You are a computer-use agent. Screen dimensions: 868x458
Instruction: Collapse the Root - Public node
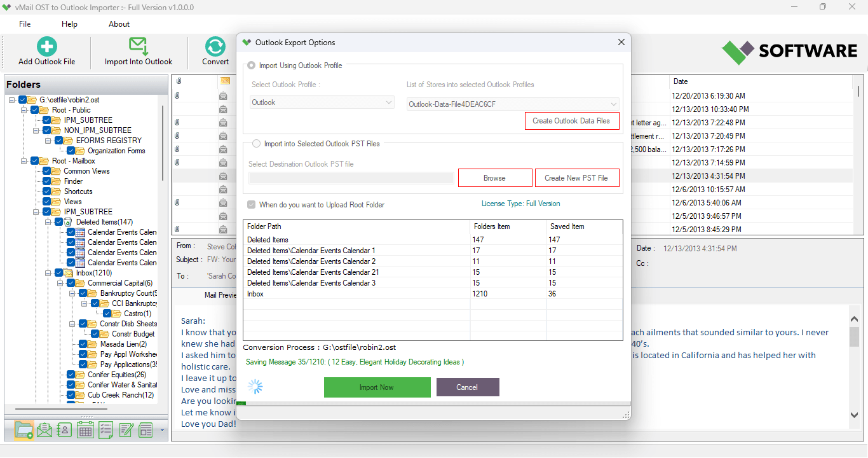pyautogui.click(x=24, y=110)
